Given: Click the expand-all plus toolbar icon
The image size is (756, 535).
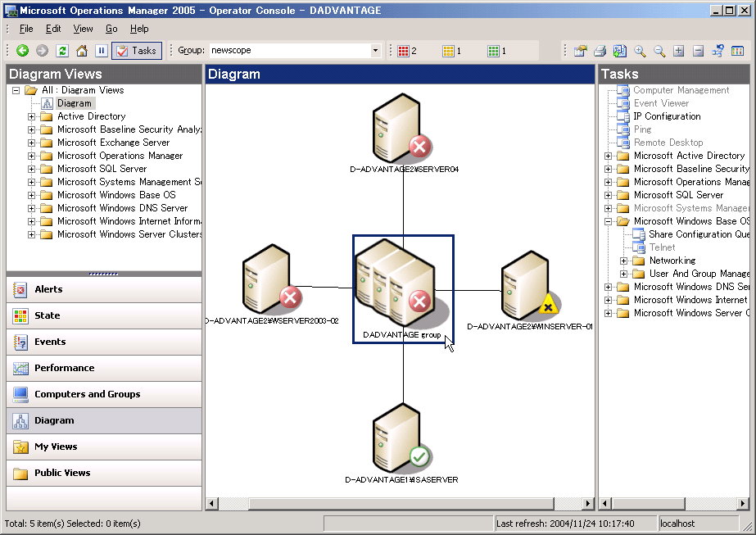Looking at the screenshot, I should (679, 51).
